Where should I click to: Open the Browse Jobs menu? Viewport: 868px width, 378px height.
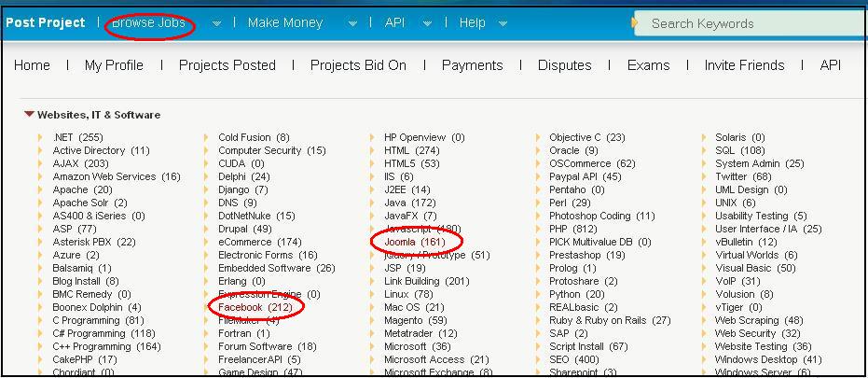[x=148, y=22]
